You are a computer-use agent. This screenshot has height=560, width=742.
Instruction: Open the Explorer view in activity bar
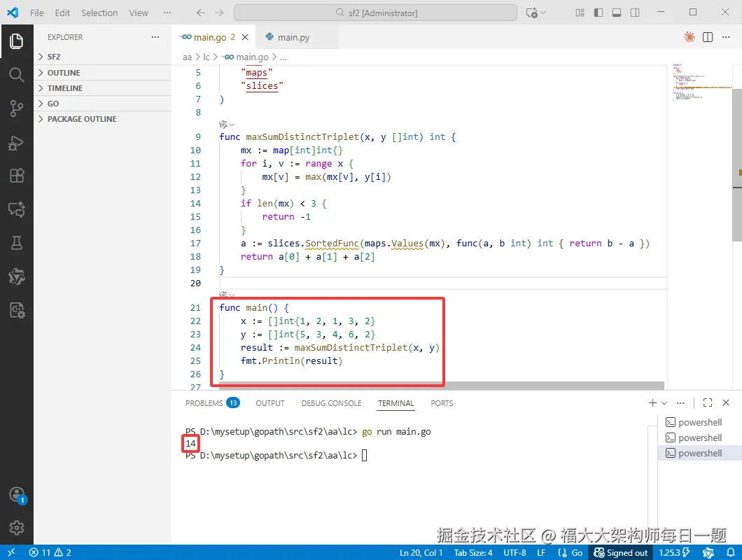(x=17, y=41)
